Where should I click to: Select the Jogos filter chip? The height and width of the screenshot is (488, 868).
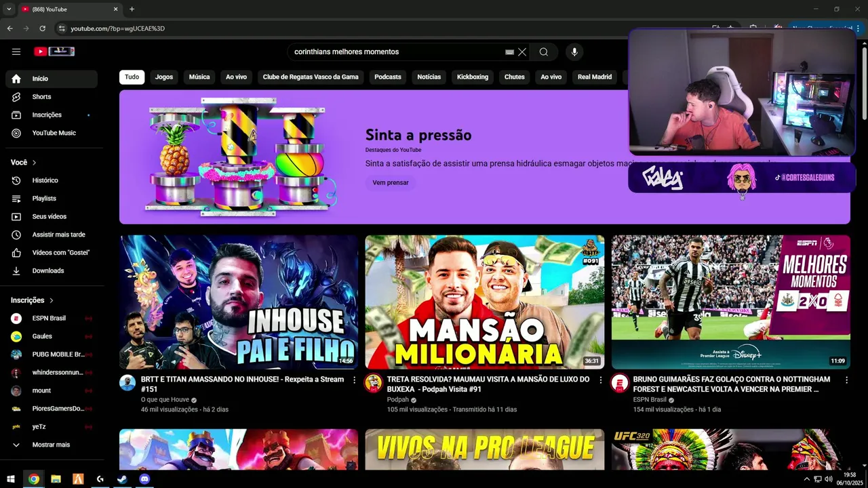(164, 77)
